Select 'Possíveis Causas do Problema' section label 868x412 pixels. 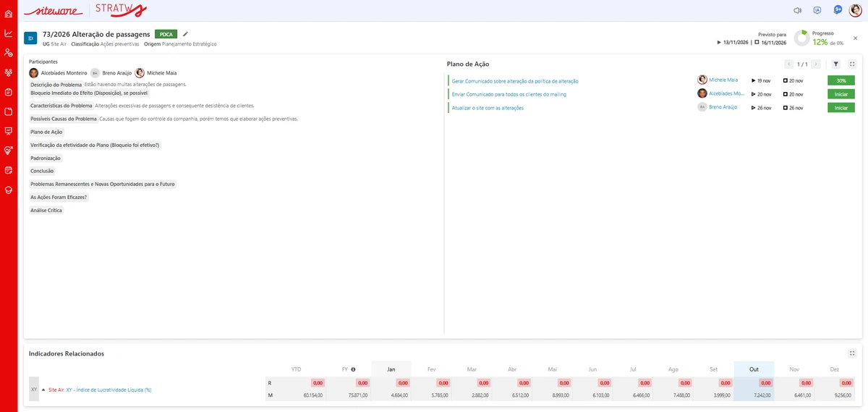click(64, 119)
